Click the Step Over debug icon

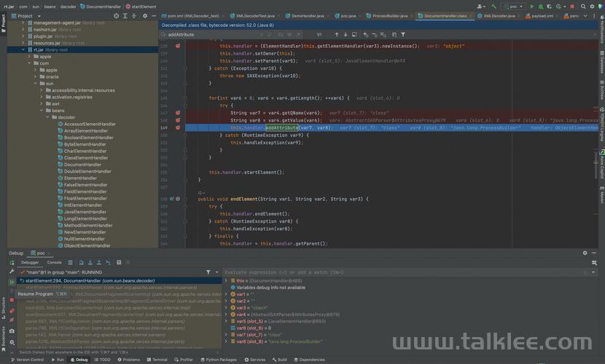click(82, 263)
